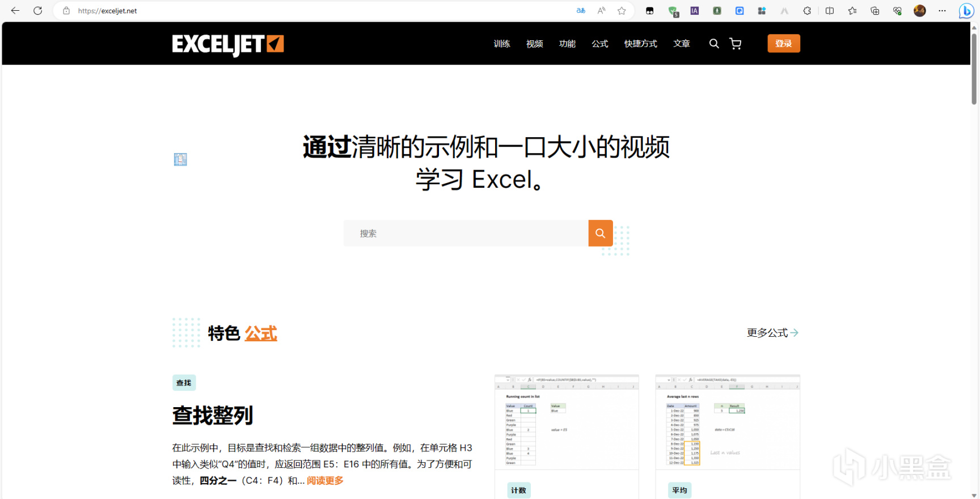
Task: Open the 训练 menu item
Action: coord(502,44)
